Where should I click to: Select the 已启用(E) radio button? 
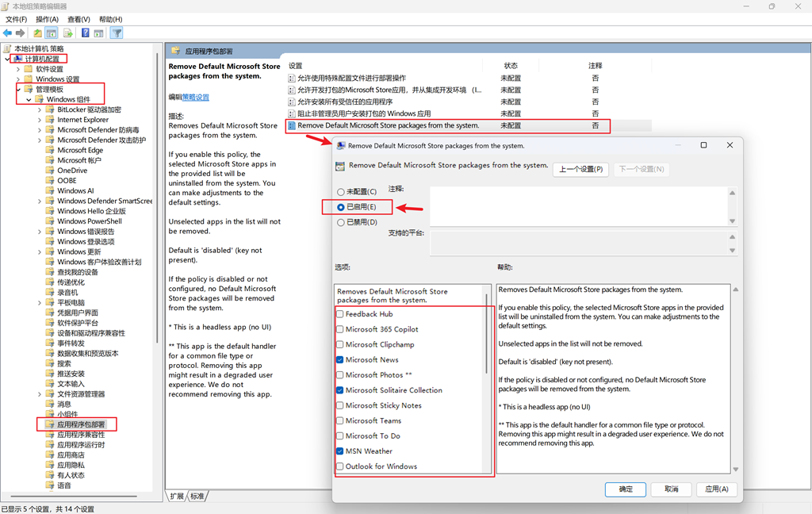(x=341, y=207)
